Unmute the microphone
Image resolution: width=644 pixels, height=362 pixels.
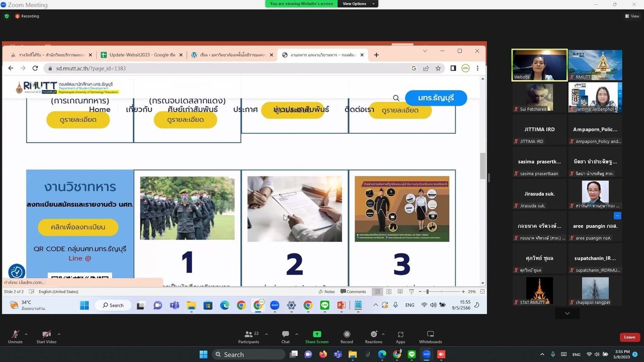pos(15,337)
